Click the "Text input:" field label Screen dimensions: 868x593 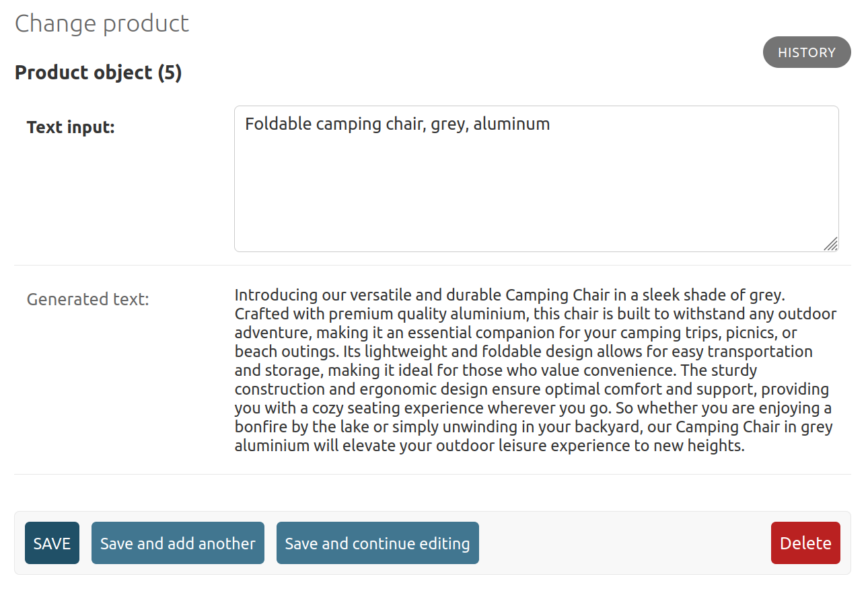(x=71, y=127)
